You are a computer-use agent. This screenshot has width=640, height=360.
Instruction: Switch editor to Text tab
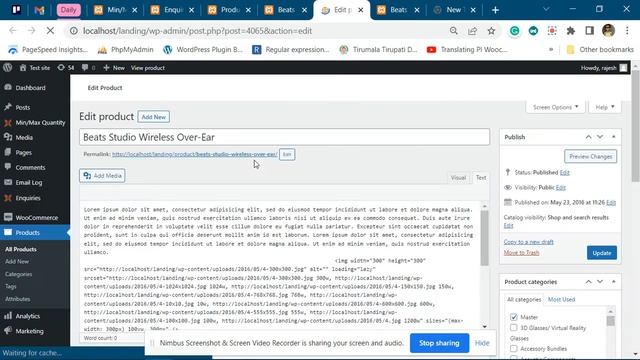tap(481, 178)
